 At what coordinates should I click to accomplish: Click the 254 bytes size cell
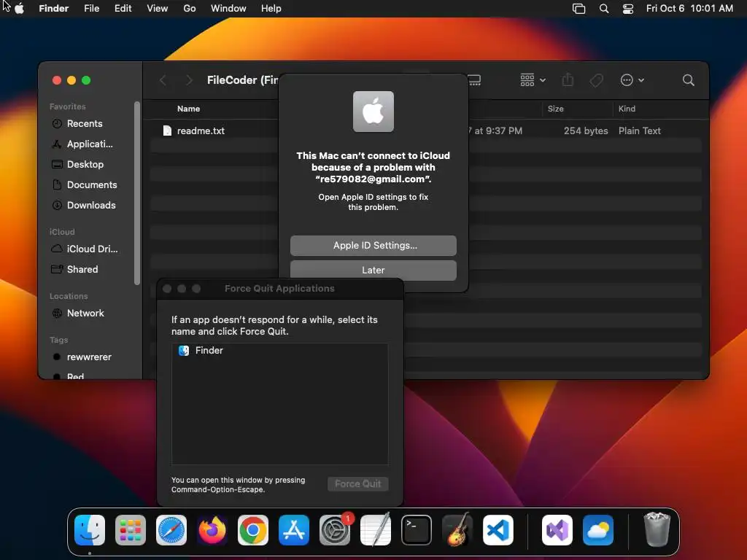(586, 131)
